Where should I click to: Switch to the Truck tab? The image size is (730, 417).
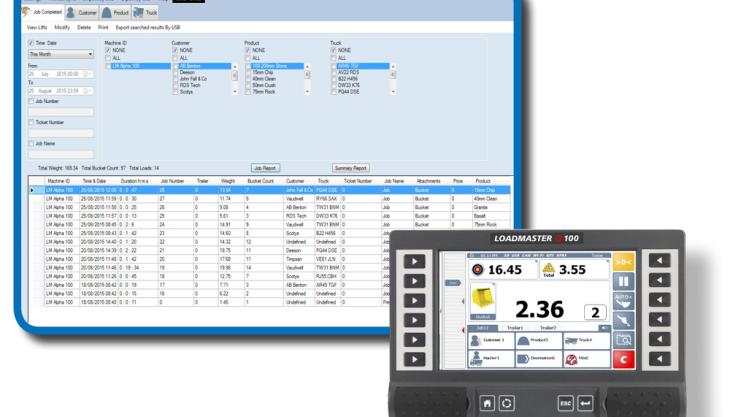pos(146,13)
